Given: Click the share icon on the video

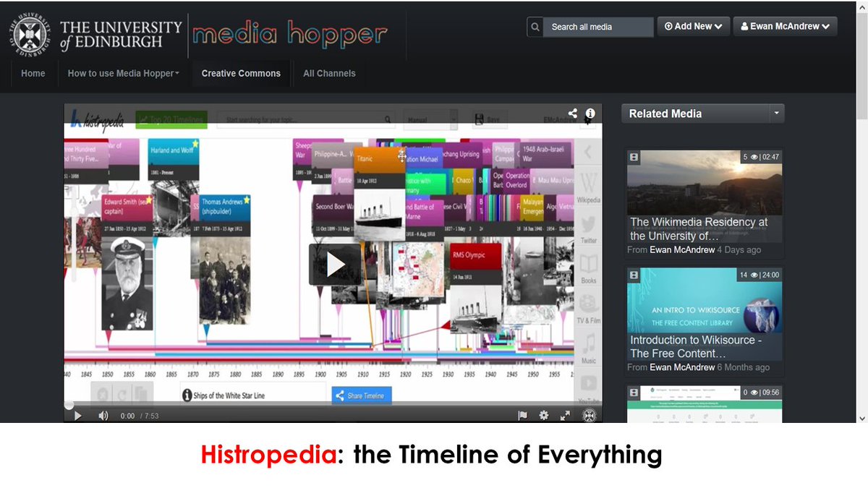Looking at the screenshot, I should 573,114.
